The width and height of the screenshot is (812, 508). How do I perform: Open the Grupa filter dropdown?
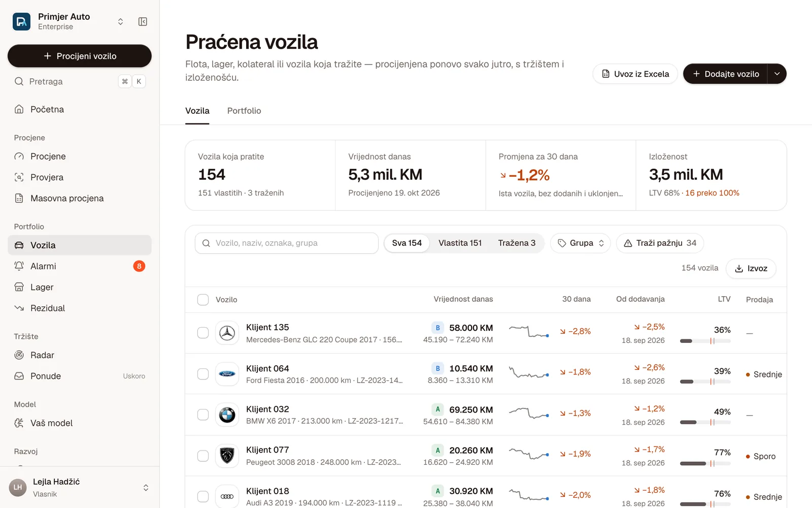581,243
